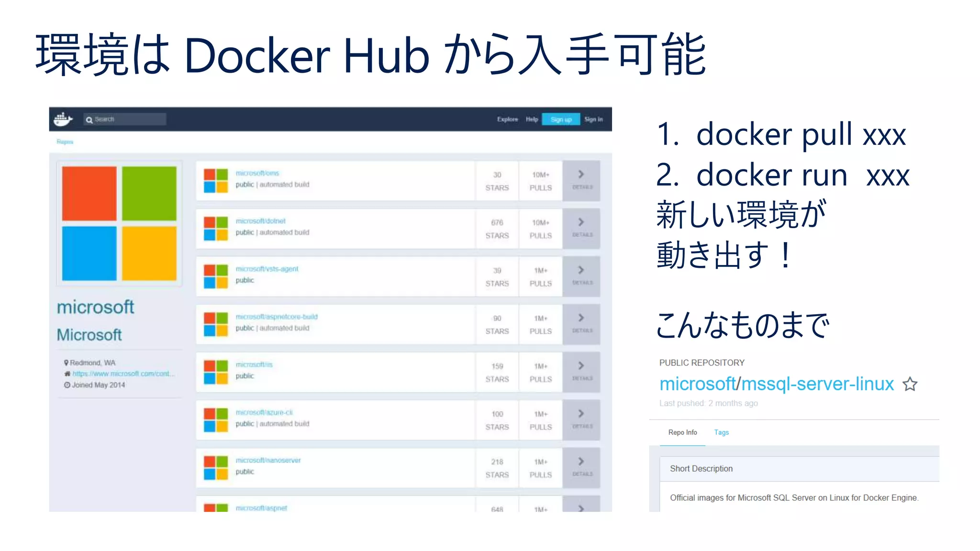
Task: Click the Sign in link
Action: point(593,119)
